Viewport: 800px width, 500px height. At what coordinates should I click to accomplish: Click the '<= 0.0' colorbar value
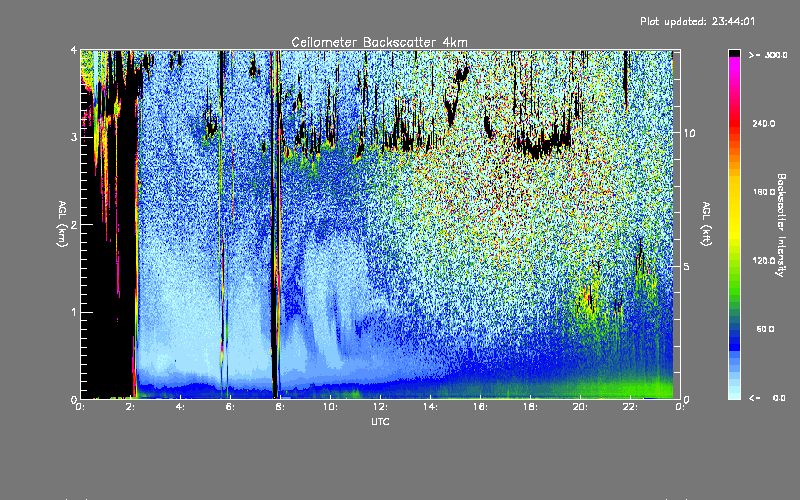point(767,398)
